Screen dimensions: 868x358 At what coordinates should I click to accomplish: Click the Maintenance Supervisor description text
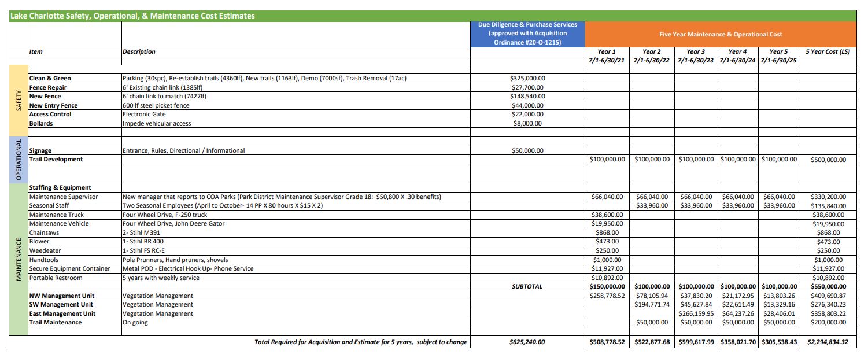[x=282, y=197]
